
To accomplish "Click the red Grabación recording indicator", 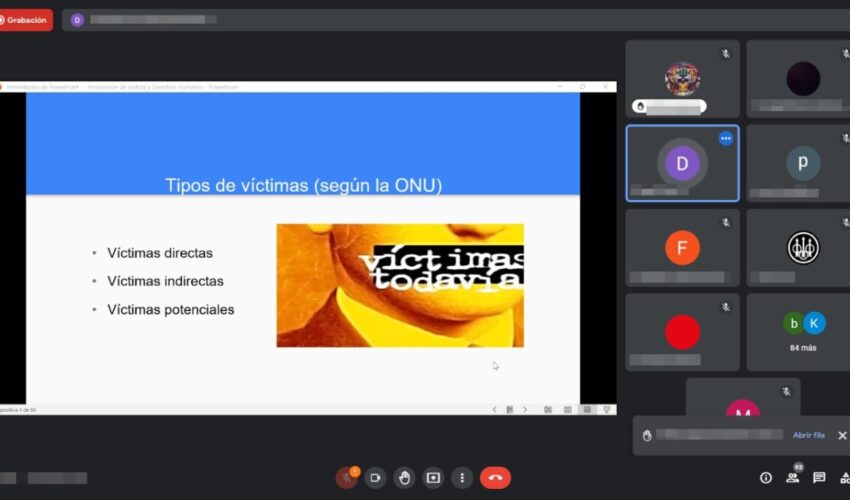I will tap(25, 20).
